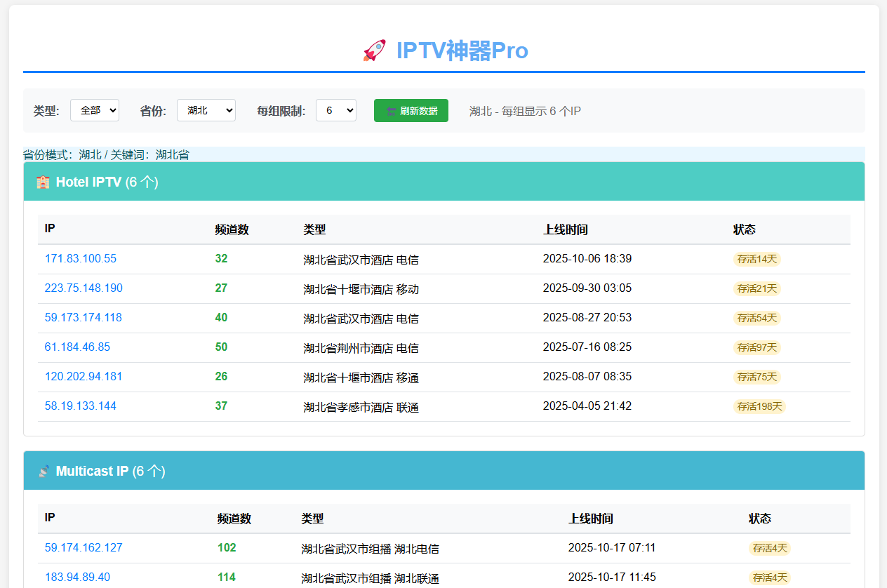Select the 58.19.133.144 IP link
Image resolution: width=887 pixels, height=588 pixels.
point(81,406)
